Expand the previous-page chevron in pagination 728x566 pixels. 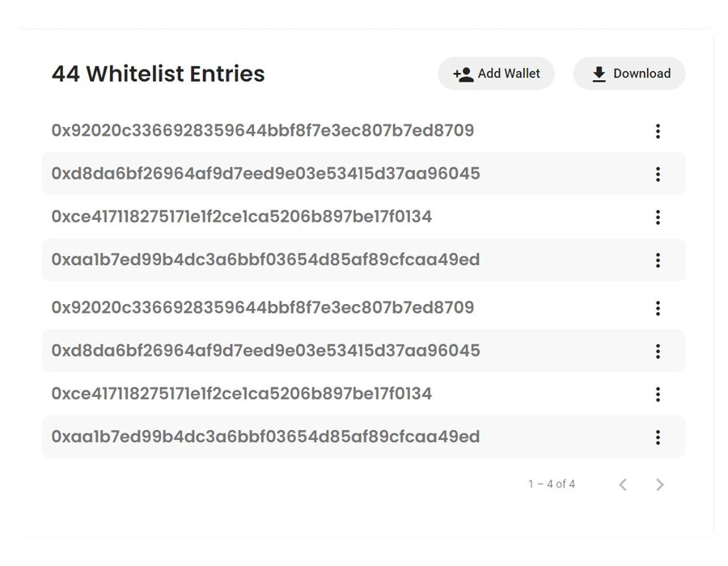tap(623, 484)
